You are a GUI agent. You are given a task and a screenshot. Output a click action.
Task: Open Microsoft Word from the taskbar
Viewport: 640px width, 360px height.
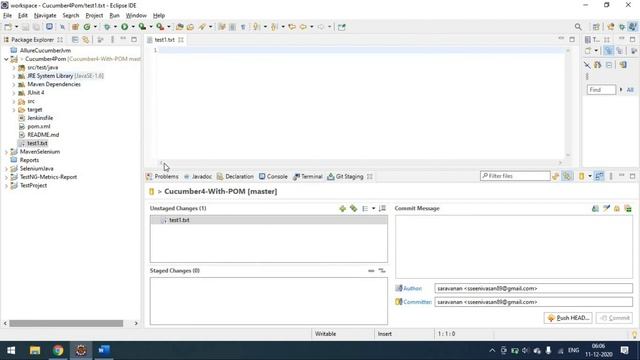pyautogui.click(x=104, y=350)
